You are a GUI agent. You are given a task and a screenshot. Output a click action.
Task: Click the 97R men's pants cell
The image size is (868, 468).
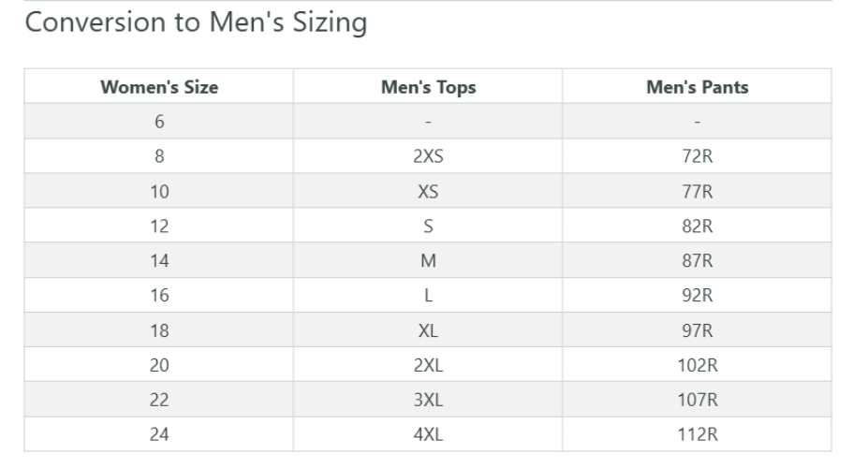tap(697, 330)
